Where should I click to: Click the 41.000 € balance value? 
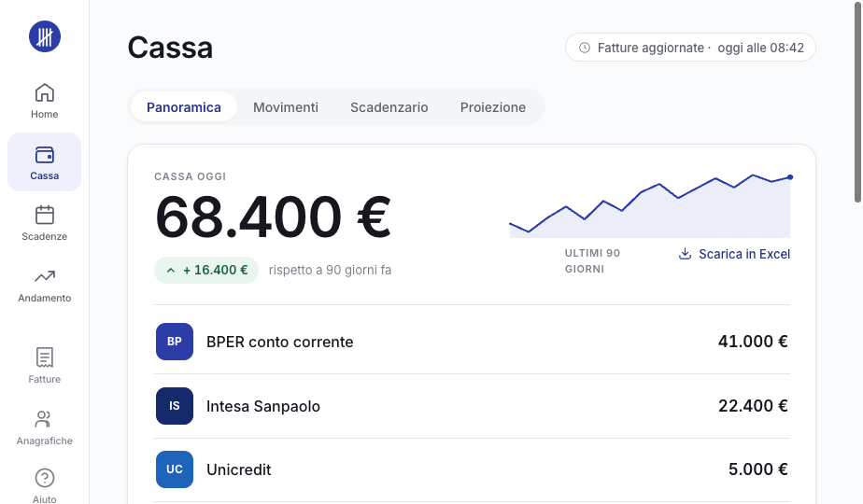click(753, 342)
